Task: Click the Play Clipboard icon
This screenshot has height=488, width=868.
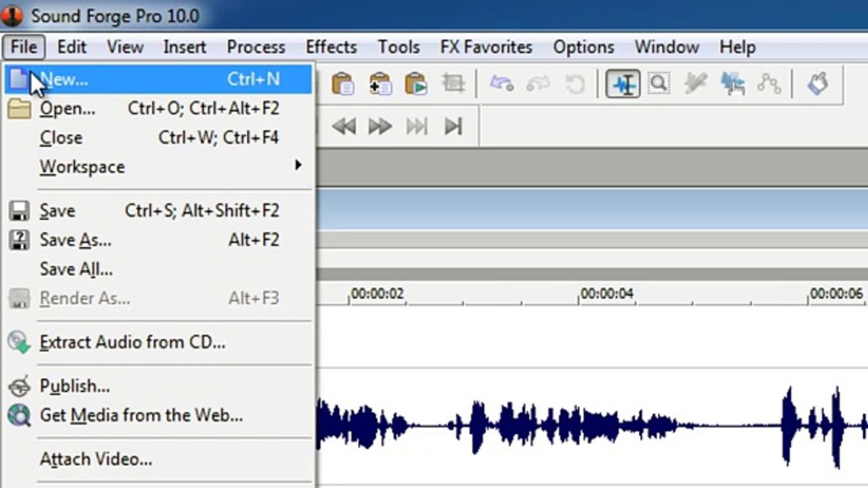Action: pyautogui.click(x=416, y=84)
